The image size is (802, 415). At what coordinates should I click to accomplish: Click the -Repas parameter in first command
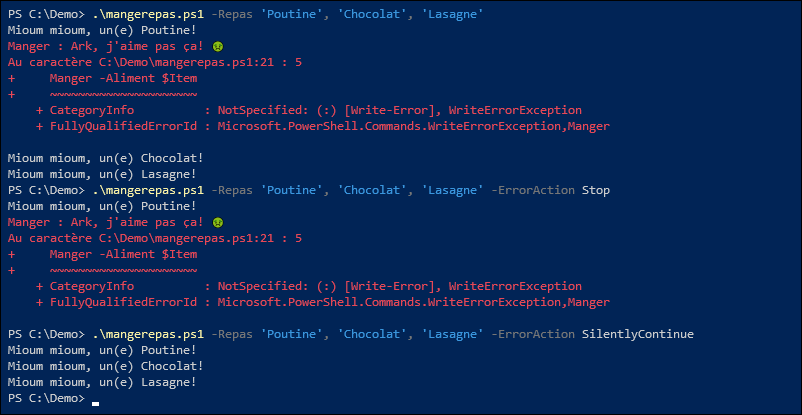(x=232, y=15)
